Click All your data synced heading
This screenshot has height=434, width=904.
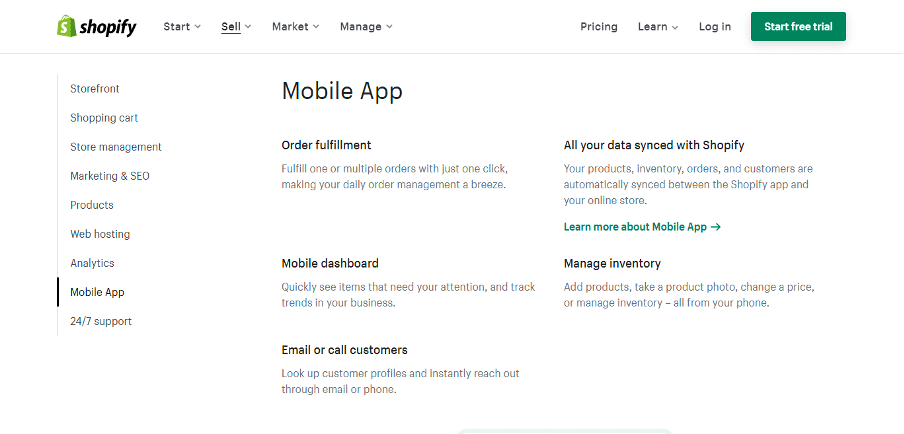[654, 145]
